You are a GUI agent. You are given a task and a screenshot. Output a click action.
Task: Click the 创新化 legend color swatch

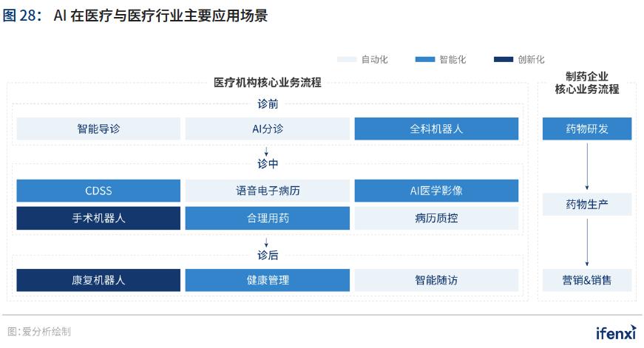[x=504, y=60]
